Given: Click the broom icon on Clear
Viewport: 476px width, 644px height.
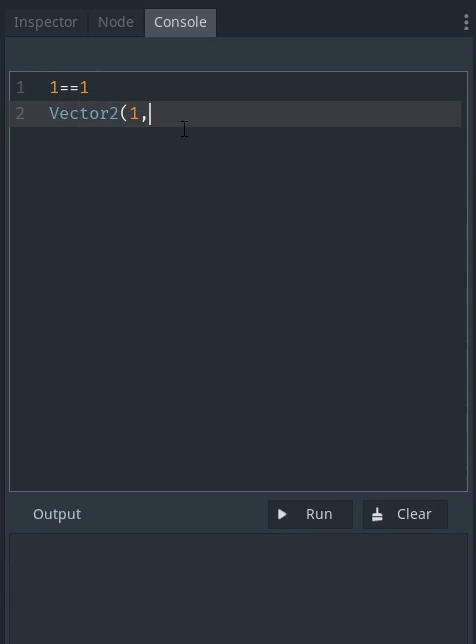Looking at the screenshot, I should coord(377,514).
